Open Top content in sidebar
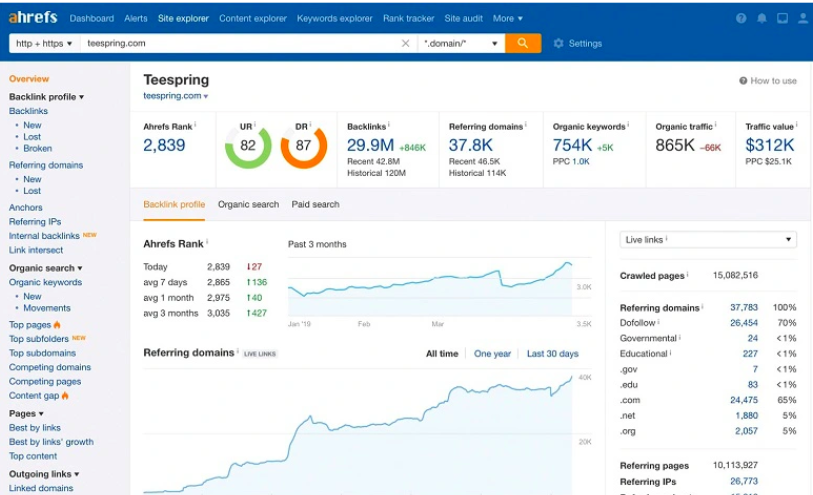 tap(33, 456)
